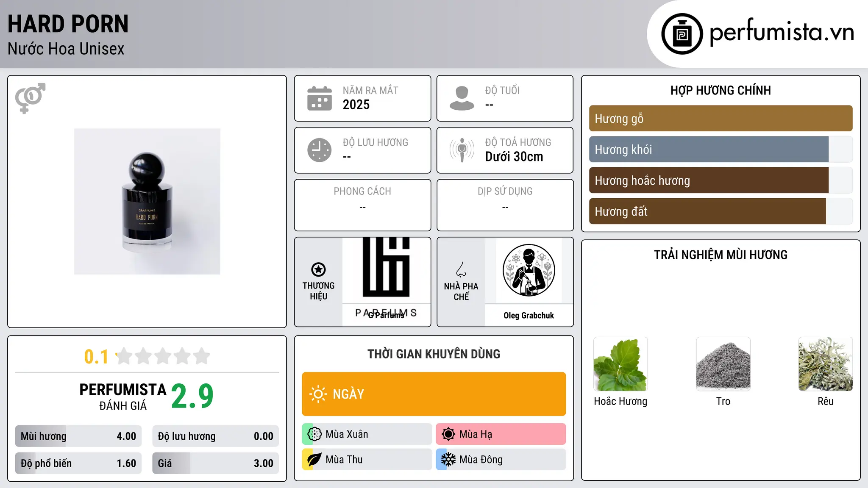
Task: Click the Hoắc Hương note label
Action: click(620, 401)
